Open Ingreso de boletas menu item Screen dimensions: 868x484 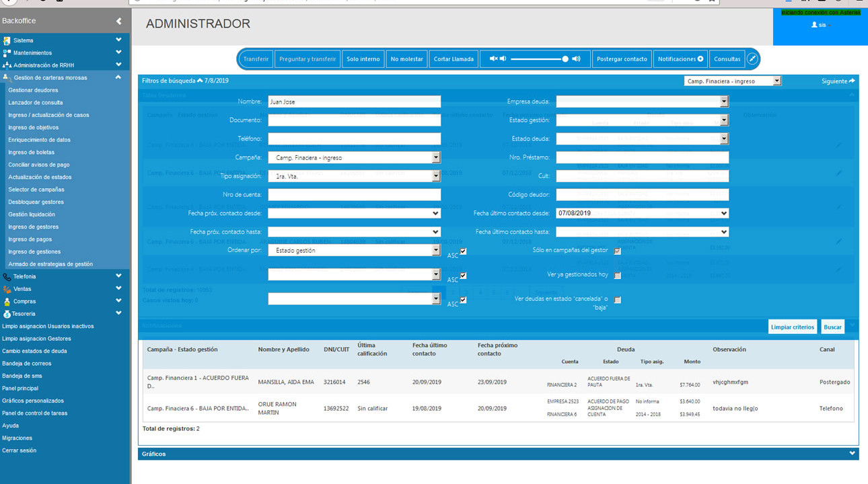32,152
